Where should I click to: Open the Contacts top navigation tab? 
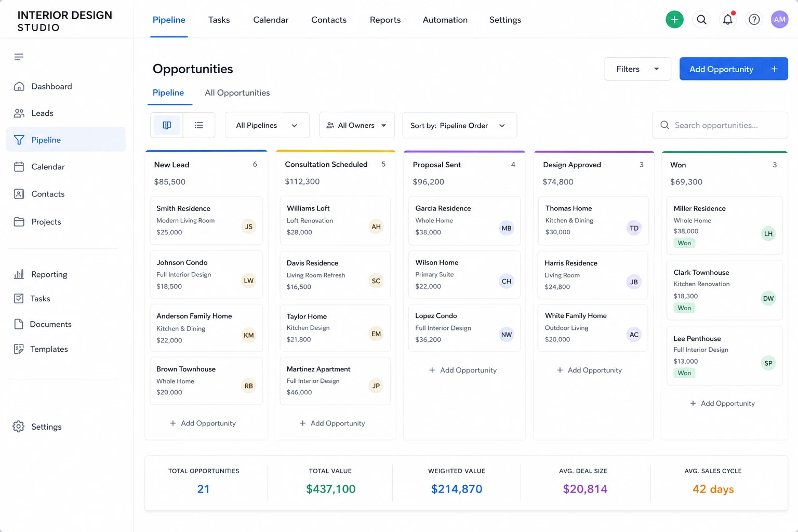(329, 20)
